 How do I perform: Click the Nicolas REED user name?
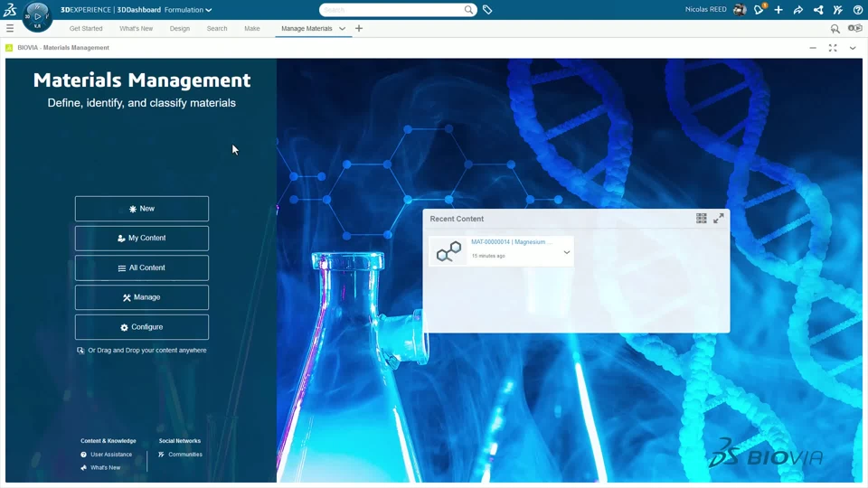pos(705,9)
